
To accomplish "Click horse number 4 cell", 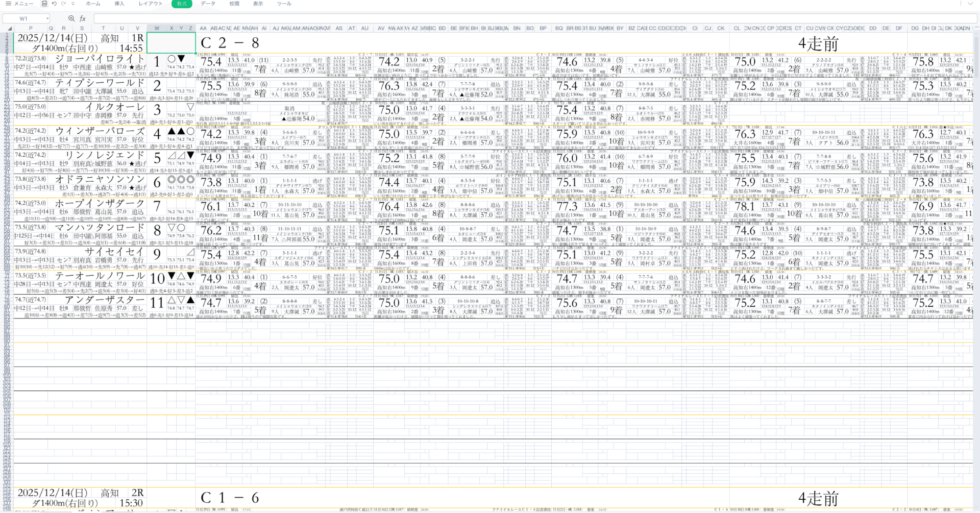I will tap(157, 135).
